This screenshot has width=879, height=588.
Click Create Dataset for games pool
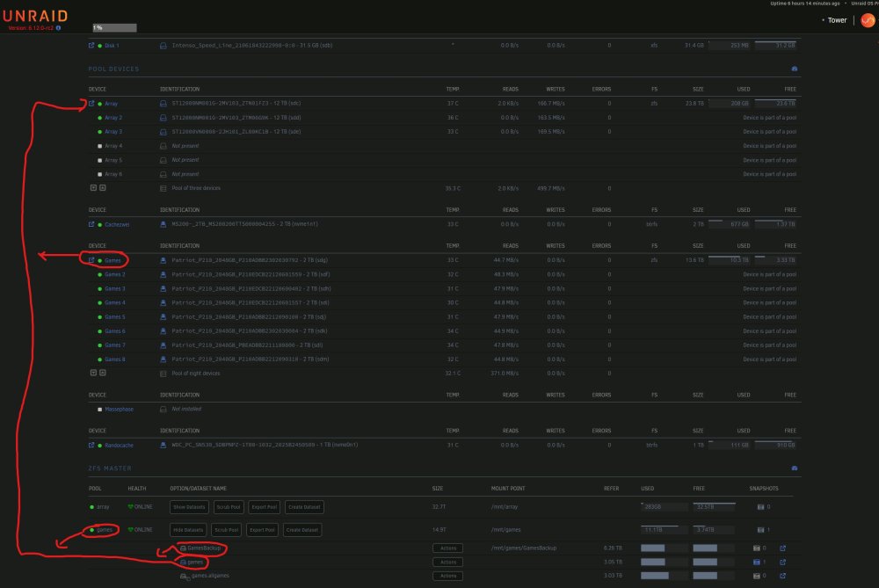coord(302,530)
